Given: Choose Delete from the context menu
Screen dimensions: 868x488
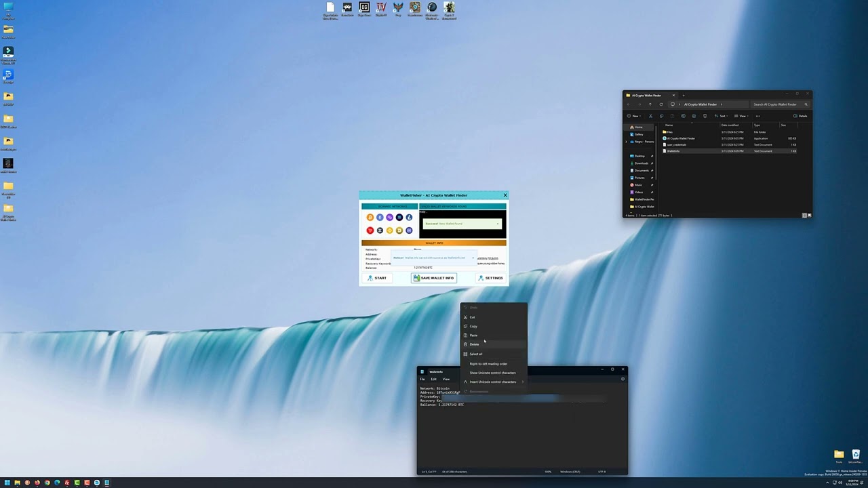Looking at the screenshot, I should [x=474, y=344].
